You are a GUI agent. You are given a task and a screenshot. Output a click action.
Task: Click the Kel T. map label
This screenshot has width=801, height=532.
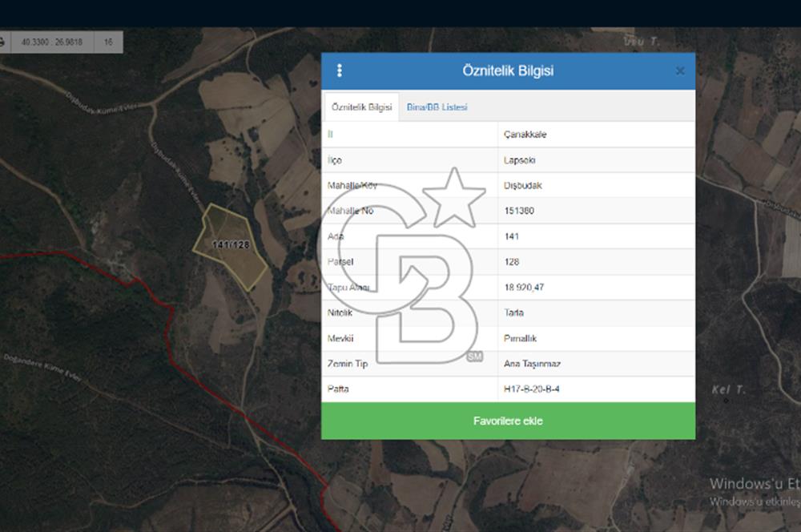pos(729,390)
